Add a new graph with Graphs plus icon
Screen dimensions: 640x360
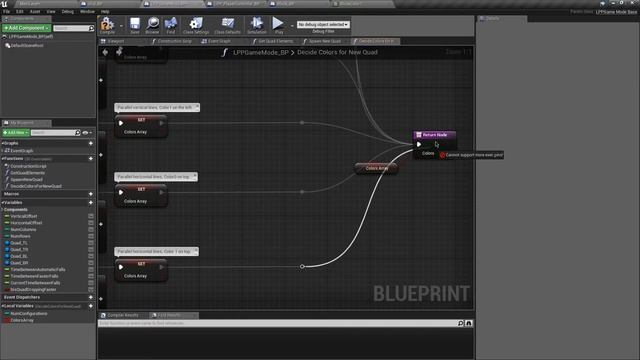point(91,143)
